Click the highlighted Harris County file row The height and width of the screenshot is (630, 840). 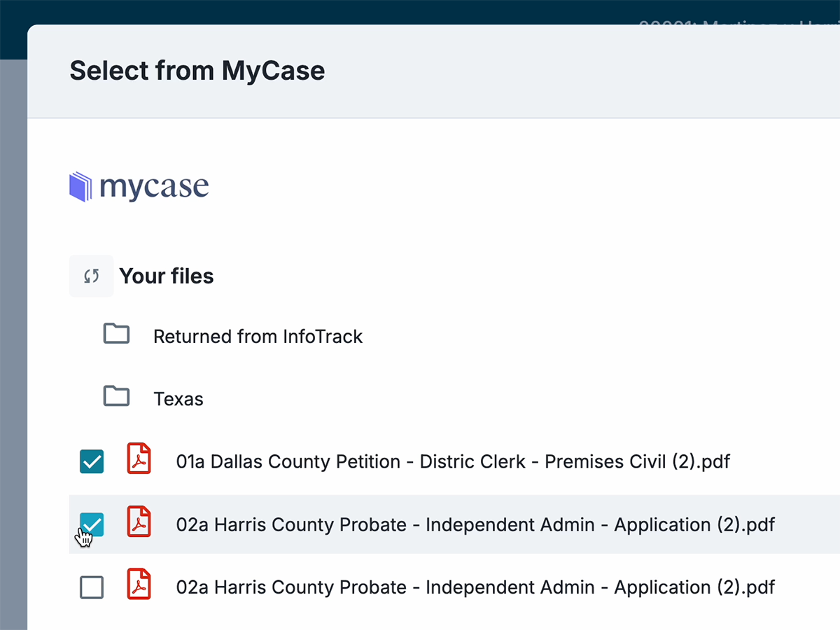[x=475, y=524]
